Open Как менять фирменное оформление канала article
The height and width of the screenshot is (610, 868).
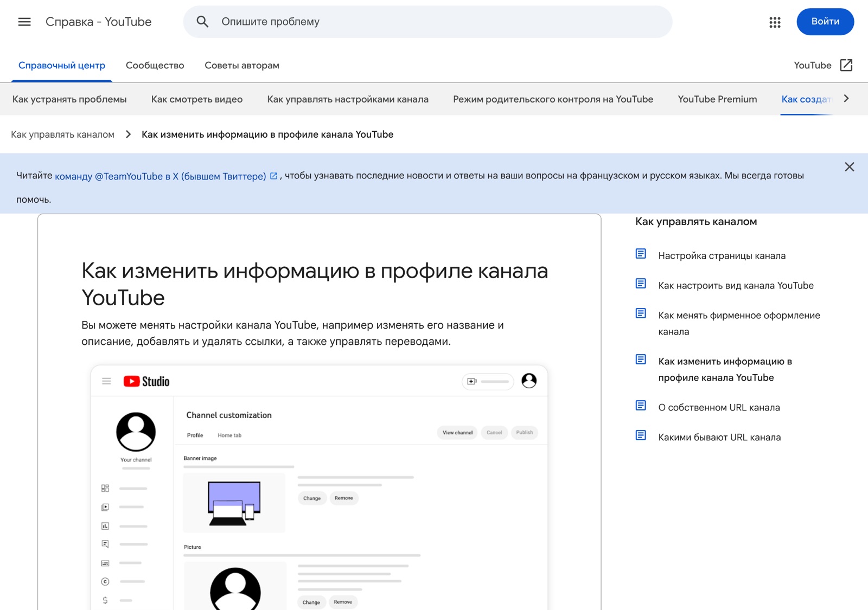pyautogui.click(x=739, y=323)
